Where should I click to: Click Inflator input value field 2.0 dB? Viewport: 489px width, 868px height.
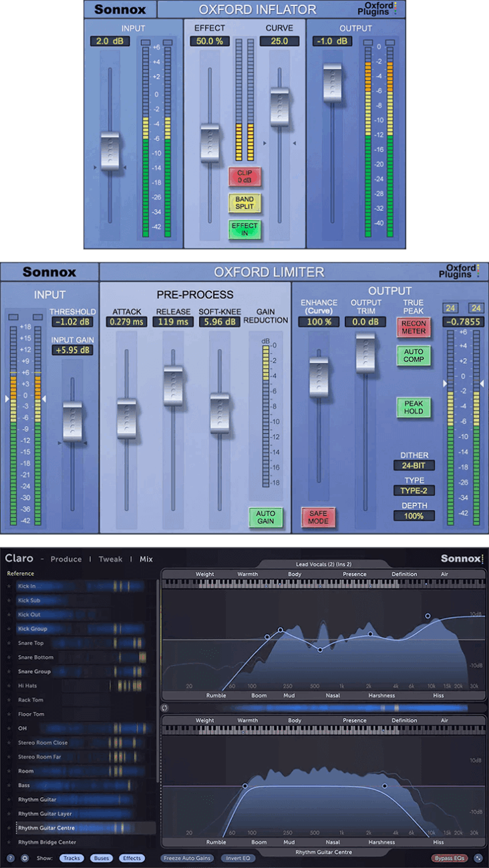point(110,41)
